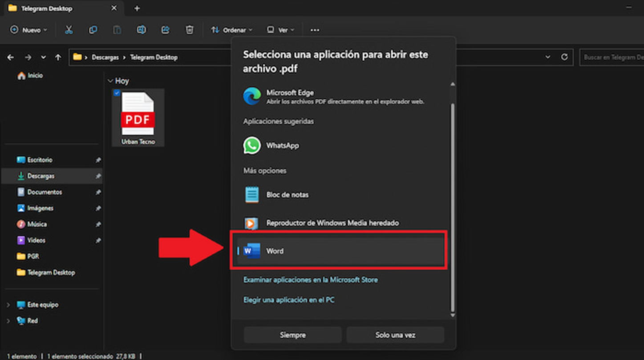The width and height of the screenshot is (644, 360).
Task: Click Examinar aplicaciones en la Microsoft Store
Action: click(310, 280)
